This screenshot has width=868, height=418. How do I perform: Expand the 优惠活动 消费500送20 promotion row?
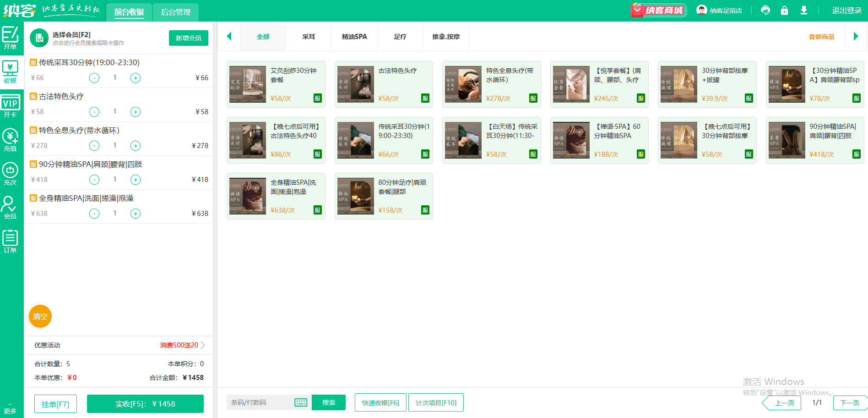pos(119,345)
